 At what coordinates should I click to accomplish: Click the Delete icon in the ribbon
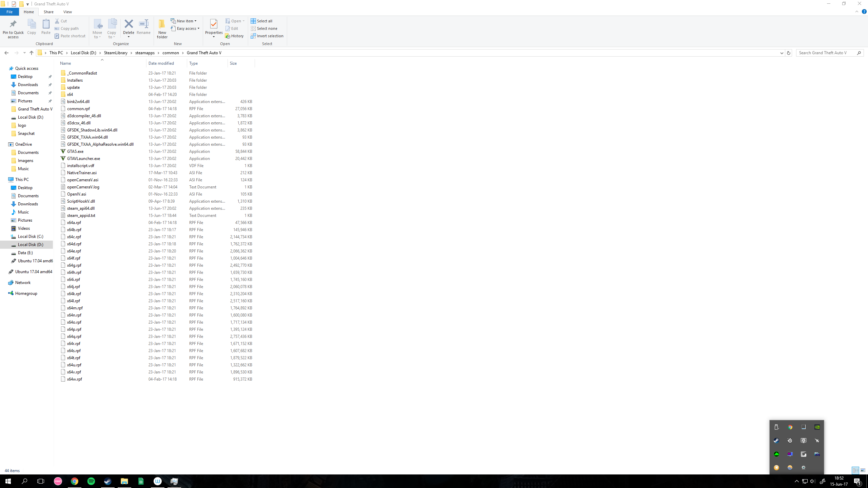[x=129, y=24]
